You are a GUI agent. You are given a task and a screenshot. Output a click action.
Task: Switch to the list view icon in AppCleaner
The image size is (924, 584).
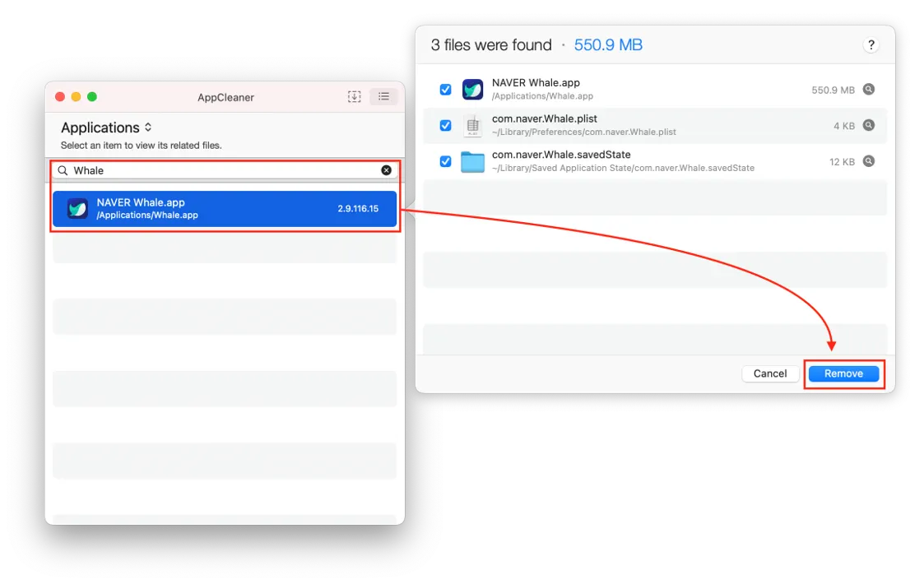(383, 96)
